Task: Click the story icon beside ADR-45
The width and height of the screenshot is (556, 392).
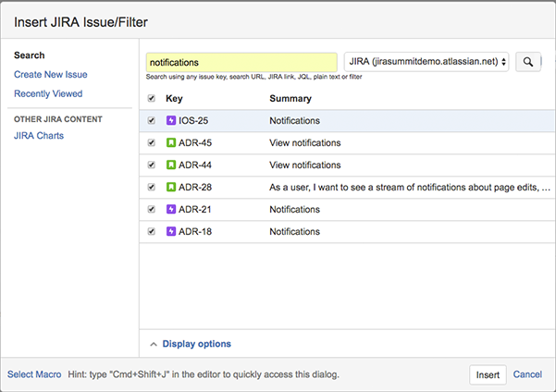Action: tap(171, 142)
